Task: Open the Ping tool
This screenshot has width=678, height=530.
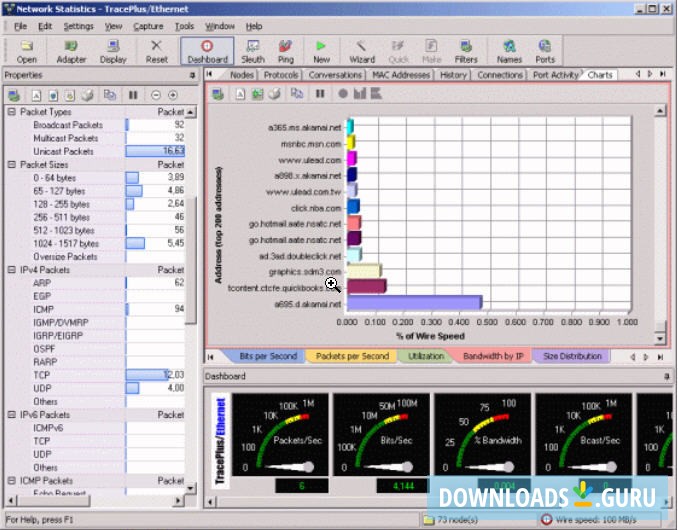Action: (x=285, y=51)
